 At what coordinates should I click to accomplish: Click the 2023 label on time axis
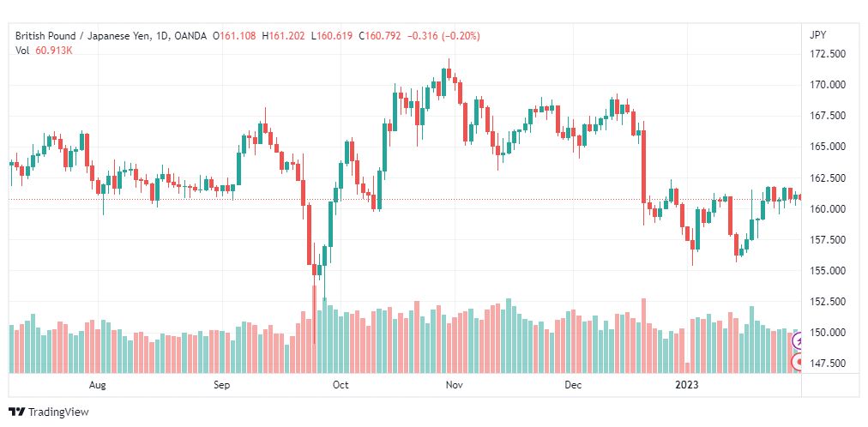[689, 385]
